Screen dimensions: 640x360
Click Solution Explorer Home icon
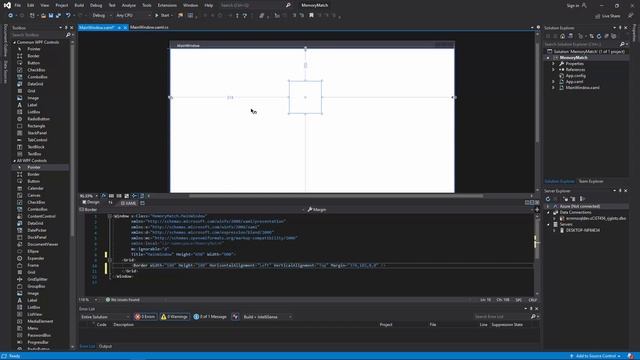pyautogui.click(x=563, y=36)
